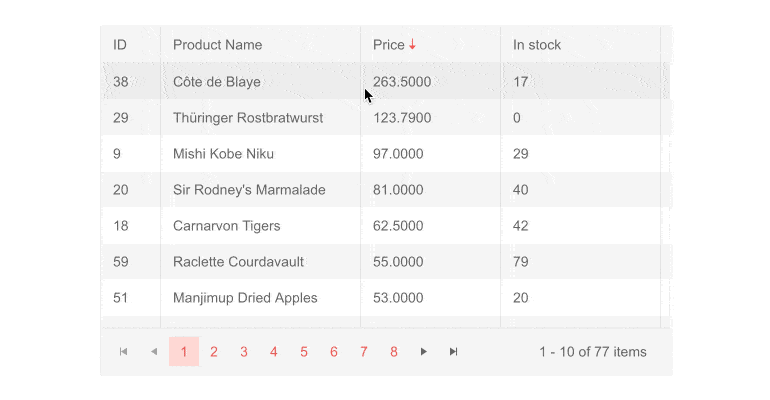Select the Côte de Blaye row
Viewport: 770px width, 400px height.
coord(386,81)
